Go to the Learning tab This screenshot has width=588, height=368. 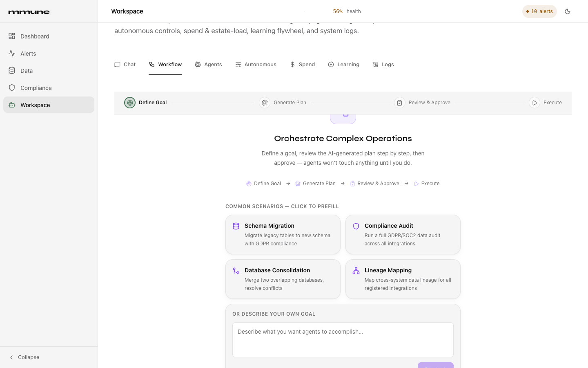(x=343, y=64)
